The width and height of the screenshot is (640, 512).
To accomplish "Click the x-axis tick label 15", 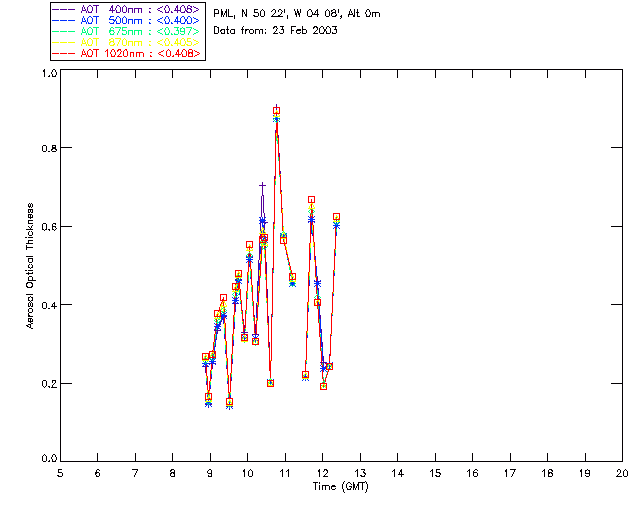I will pyautogui.click(x=435, y=473).
